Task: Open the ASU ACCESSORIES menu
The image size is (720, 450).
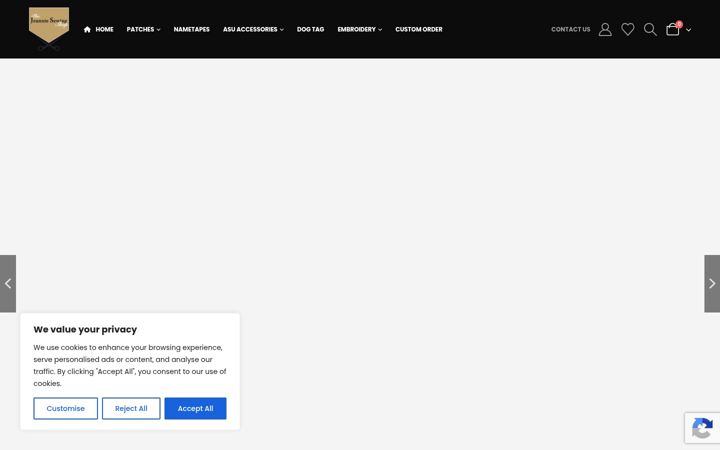Action: (250, 29)
